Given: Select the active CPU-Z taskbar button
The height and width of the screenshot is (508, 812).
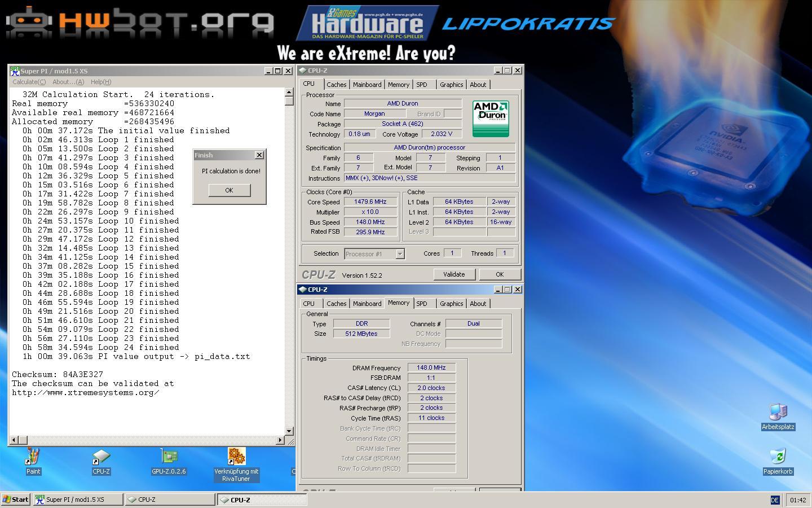Looking at the screenshot, I should pos(262,500).
